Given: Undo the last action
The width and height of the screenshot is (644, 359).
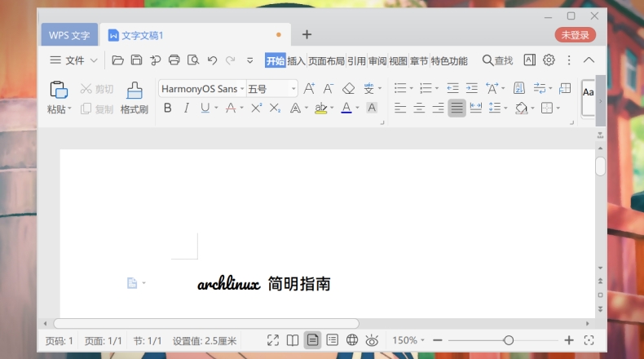Looking at the screenshot, I should click(x=212, y=60).
